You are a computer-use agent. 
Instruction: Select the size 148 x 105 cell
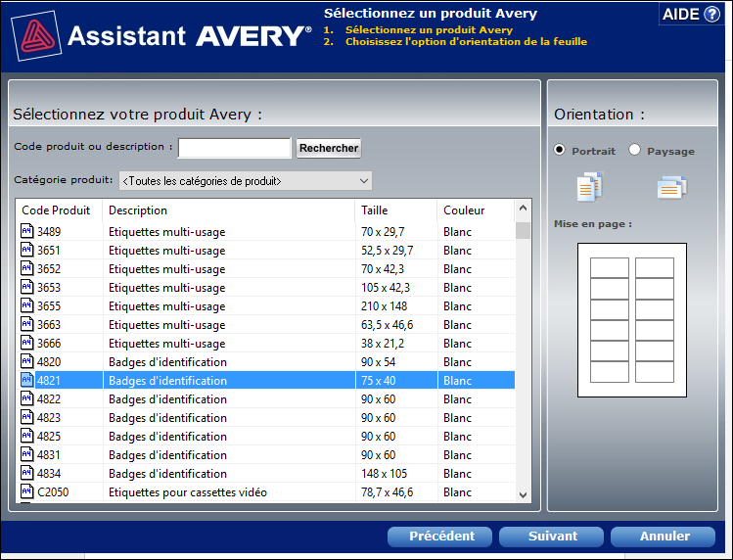coord(384,474)
